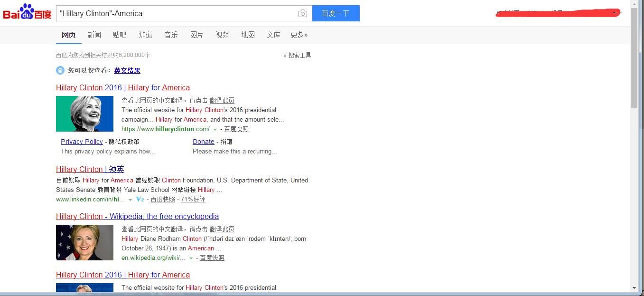Open first Hillary Clinton 2016 result title
This screenshot has width=644, height=296.
123,87
